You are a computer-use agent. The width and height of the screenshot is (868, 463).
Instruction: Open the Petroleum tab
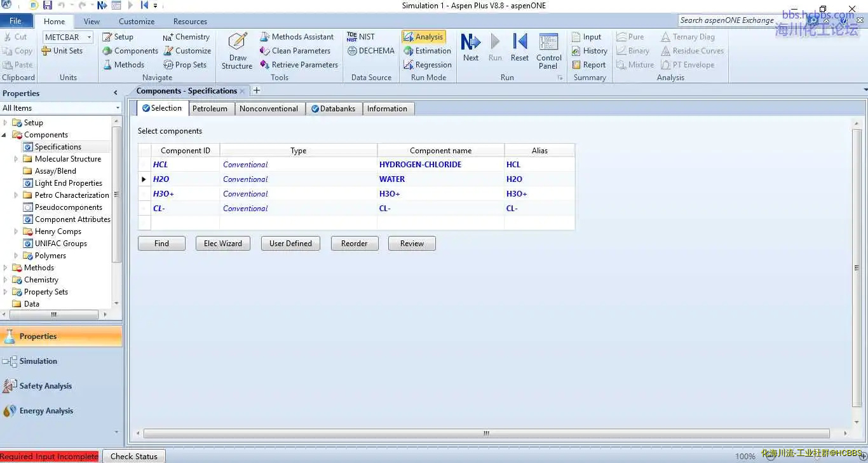[210, 109]
